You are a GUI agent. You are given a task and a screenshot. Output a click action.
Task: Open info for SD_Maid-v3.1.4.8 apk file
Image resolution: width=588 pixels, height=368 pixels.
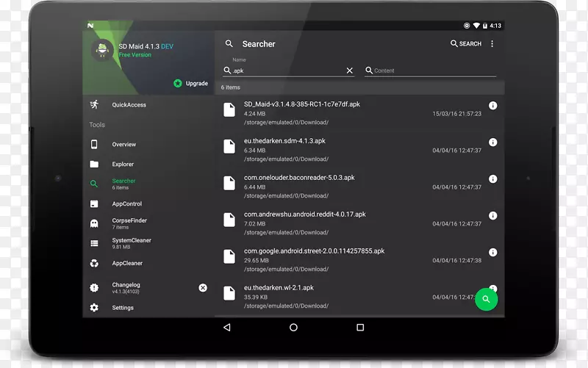tap(492, 106)
